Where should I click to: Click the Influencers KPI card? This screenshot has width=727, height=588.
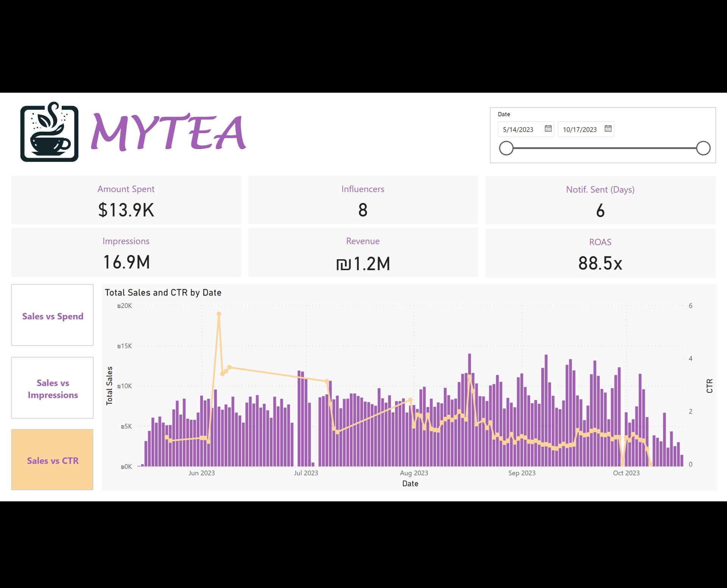[x=362, y=200]
